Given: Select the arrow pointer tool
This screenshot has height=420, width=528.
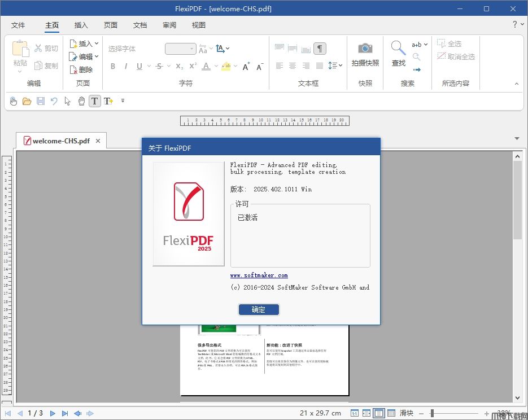Looking at the screenshot, I should click(x=68, y=101).
